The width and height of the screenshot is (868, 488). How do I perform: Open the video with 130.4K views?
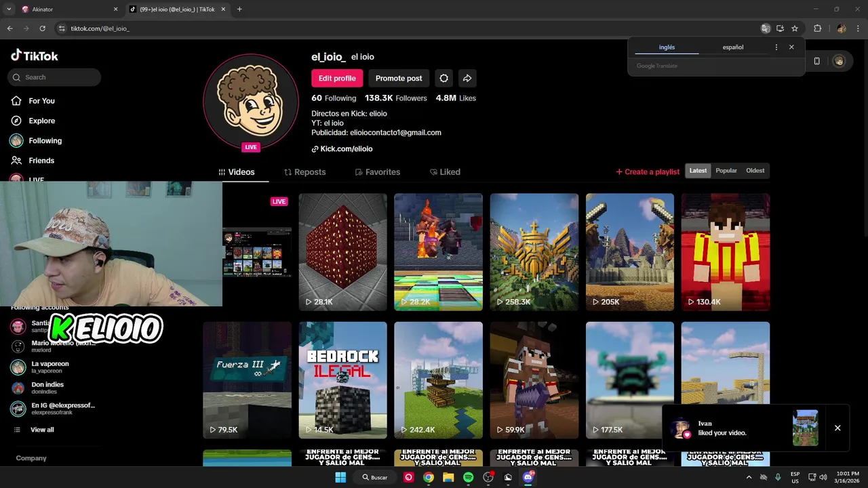pos(726,252)
